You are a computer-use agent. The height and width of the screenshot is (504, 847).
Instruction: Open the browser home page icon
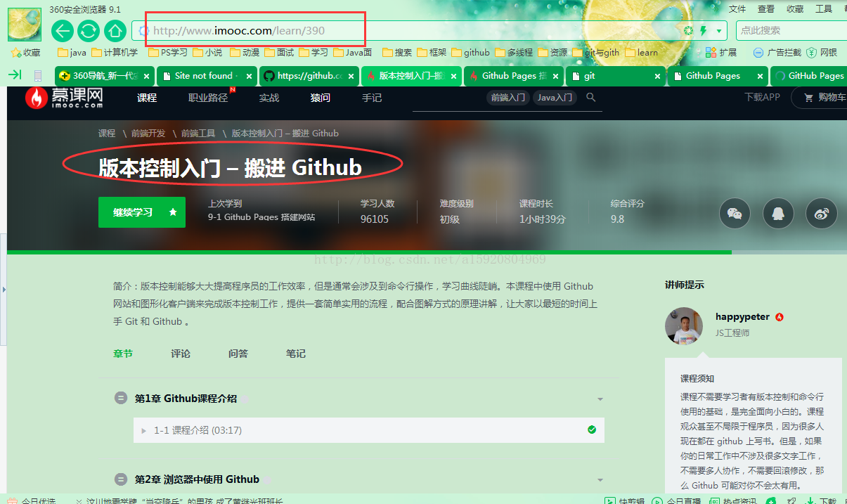pyautogui.click(x=114, y=31)
